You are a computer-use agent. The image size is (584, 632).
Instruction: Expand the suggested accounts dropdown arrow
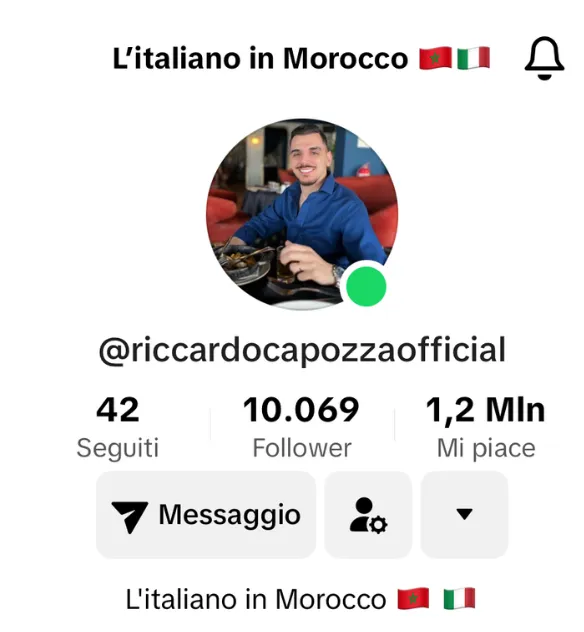464,515
